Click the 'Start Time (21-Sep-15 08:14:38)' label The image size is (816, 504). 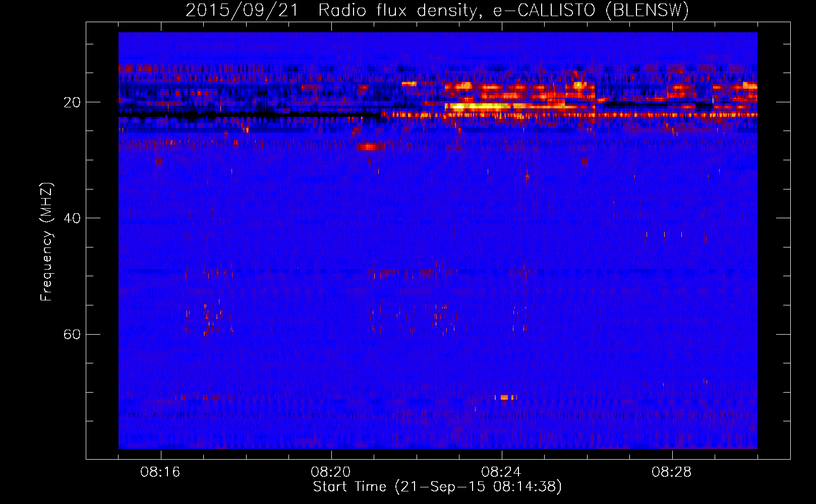point(437,487)
